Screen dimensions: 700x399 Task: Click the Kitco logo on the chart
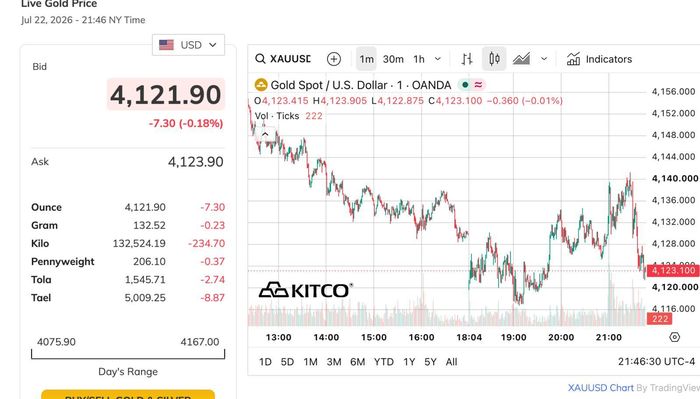pos(306,290)
